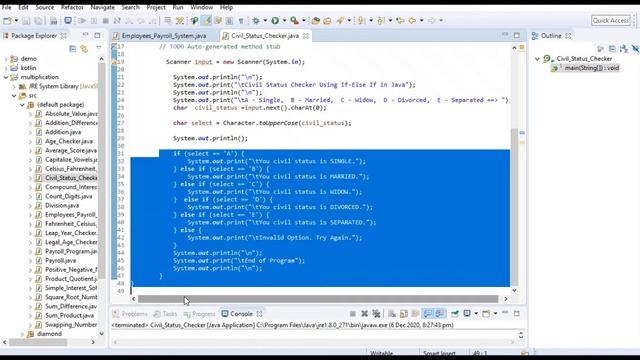640x360 pixels.
Task: Click the Open Console icon
Action: pyautogui.click(x=486, y=313)
